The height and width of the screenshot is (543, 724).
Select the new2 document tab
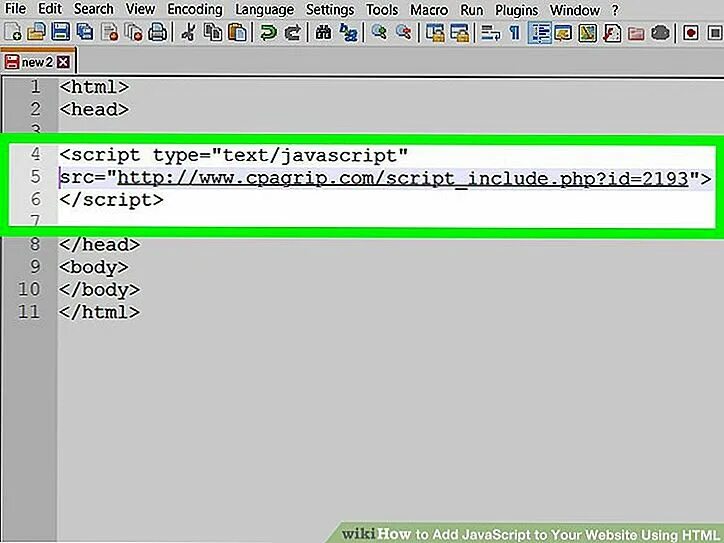[x=37, y=62]
